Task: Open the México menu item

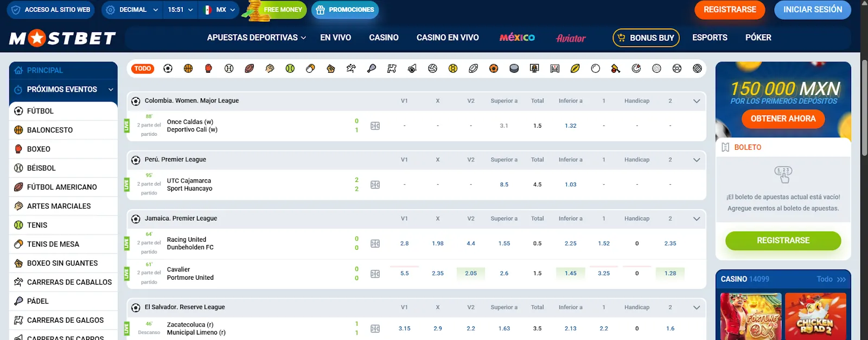Action: [517, 37]
